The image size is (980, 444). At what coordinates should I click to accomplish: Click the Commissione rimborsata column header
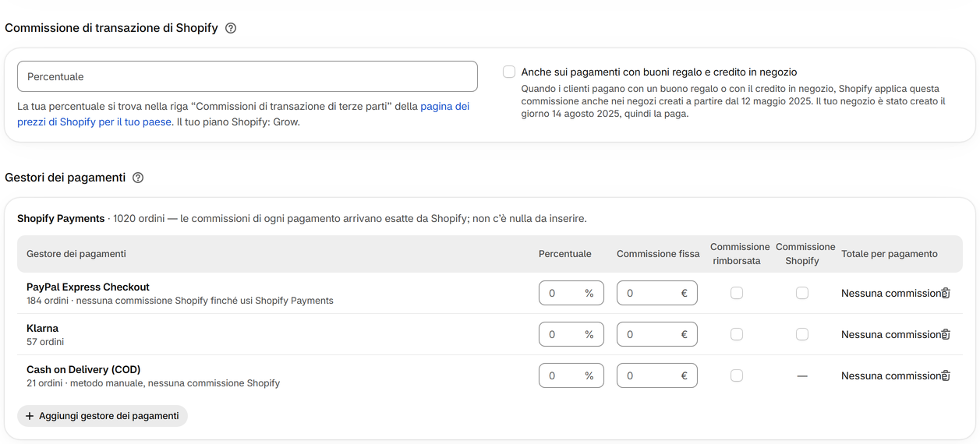pyautogui.click(x=740, y=254)
